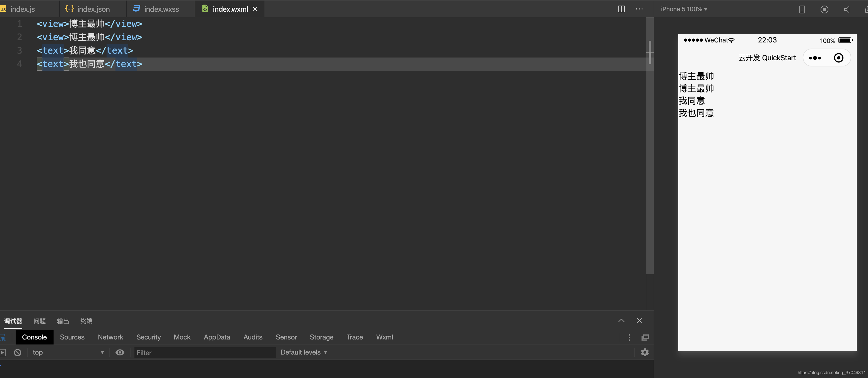Open the top context dropdown
This screenshot has width=868, height=378.
(x=67, y=352)
